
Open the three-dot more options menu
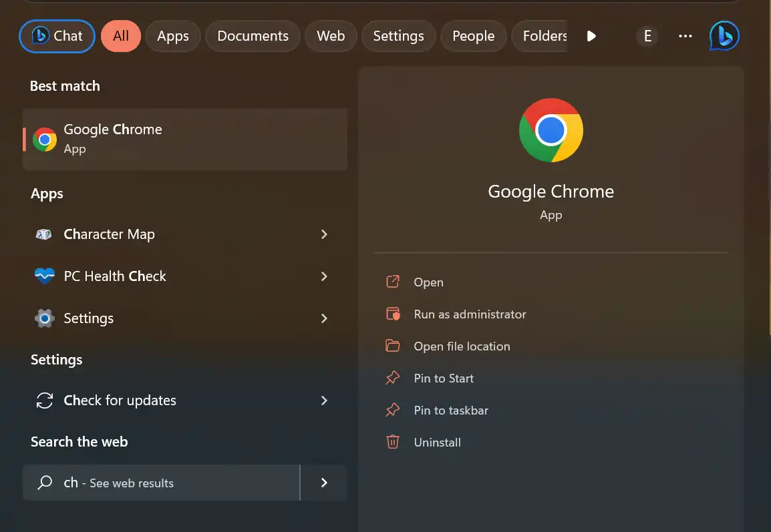(x=685, y=36)
